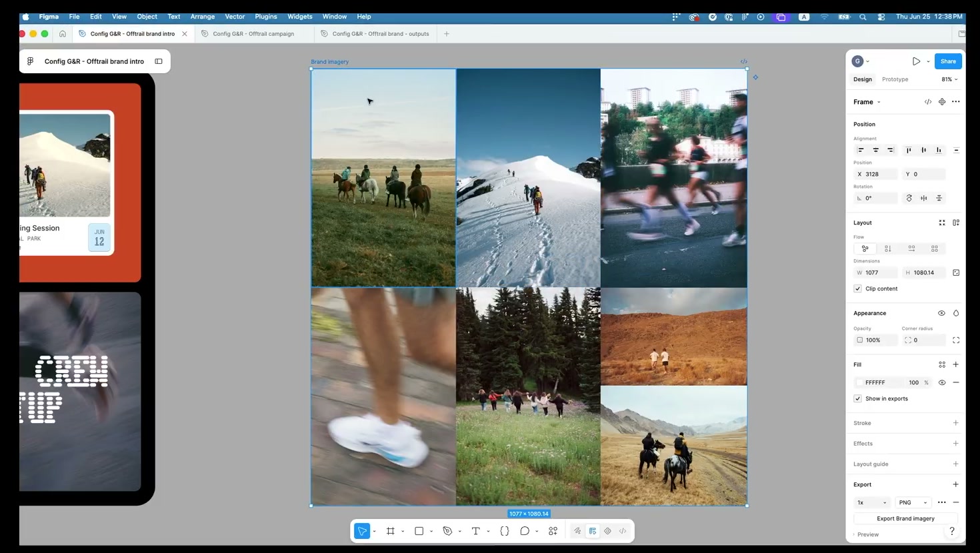Open the blend mode droplet icon

tap(956, 313)
